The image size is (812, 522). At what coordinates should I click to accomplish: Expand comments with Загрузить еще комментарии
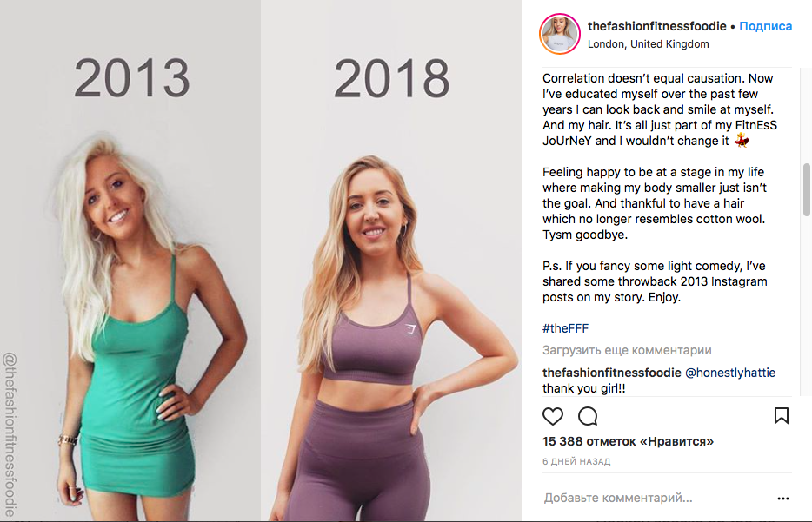[x=627, y=350]
